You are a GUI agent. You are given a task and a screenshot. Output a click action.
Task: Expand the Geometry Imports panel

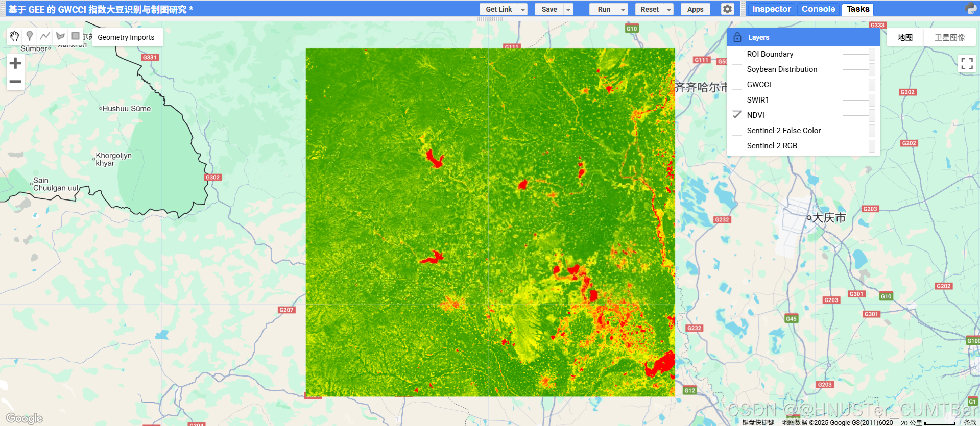pyautogui.click(x=126, y=37)
